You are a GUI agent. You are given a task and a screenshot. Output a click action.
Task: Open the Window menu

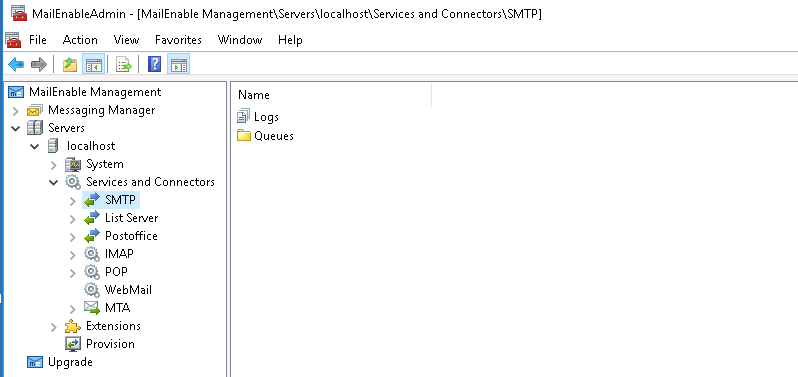pyautogui.click(x=240, y=40)
